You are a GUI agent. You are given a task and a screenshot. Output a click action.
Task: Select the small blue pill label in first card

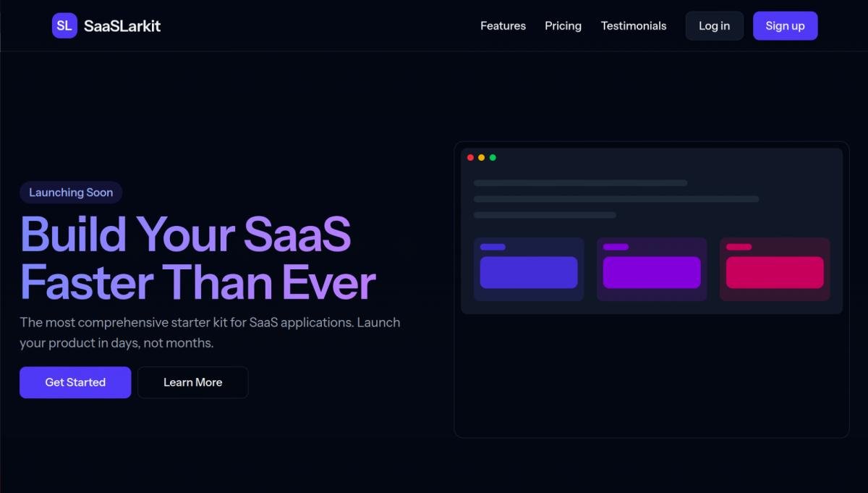[x=493, y=247]
